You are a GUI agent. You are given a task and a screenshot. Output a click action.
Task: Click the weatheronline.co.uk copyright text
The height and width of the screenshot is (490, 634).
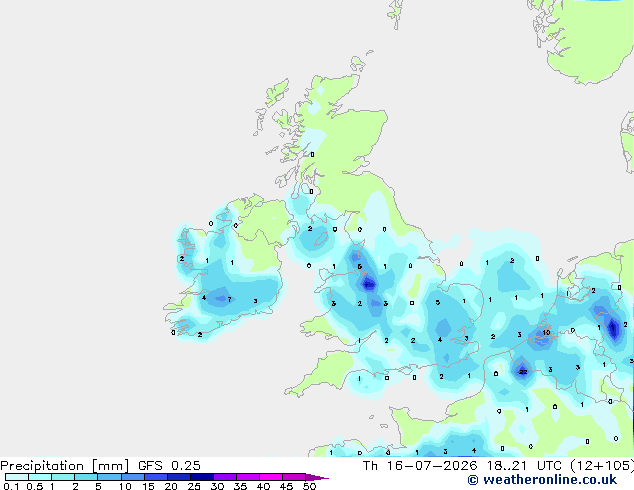[x=542, y=480]
